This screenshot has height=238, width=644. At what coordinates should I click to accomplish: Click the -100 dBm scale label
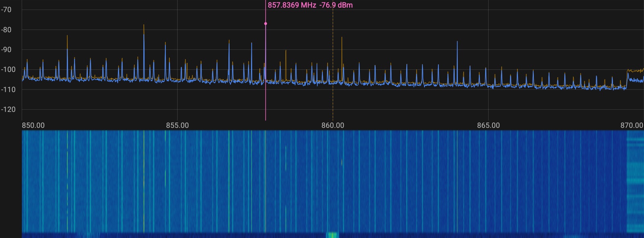click(8, 70)
